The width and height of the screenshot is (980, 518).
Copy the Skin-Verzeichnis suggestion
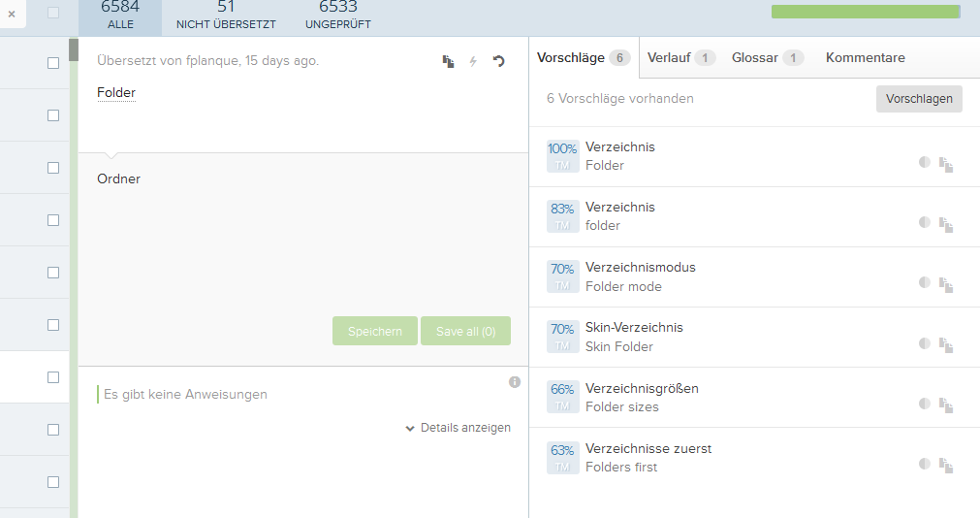[x=946, y=345]
